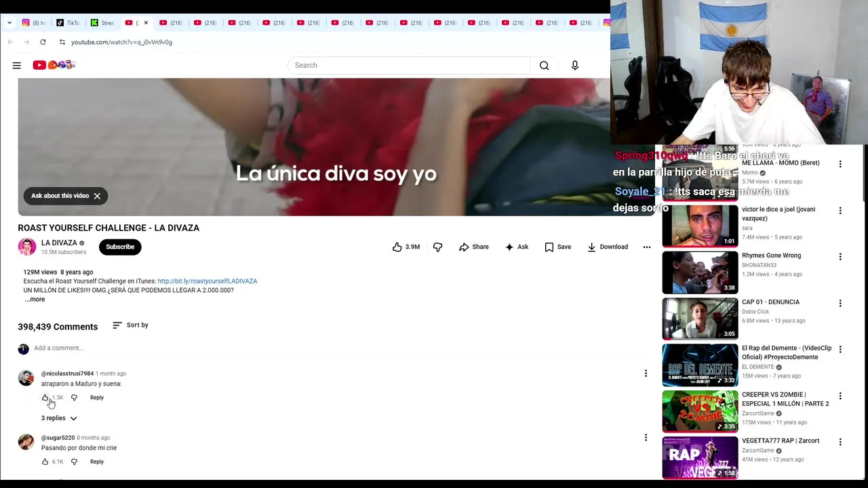
Task: Share the video
Action: point(474,247)
